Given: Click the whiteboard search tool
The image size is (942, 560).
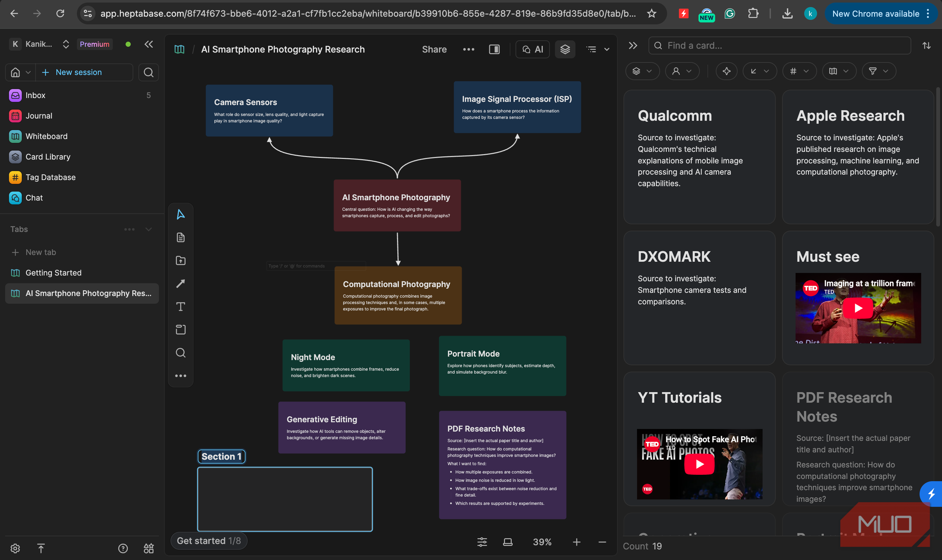Looking at the screenshot, I should [x=180, y=352].
